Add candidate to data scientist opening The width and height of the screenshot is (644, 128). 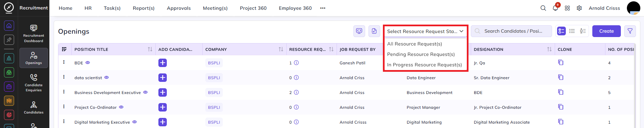click(162, 77)
